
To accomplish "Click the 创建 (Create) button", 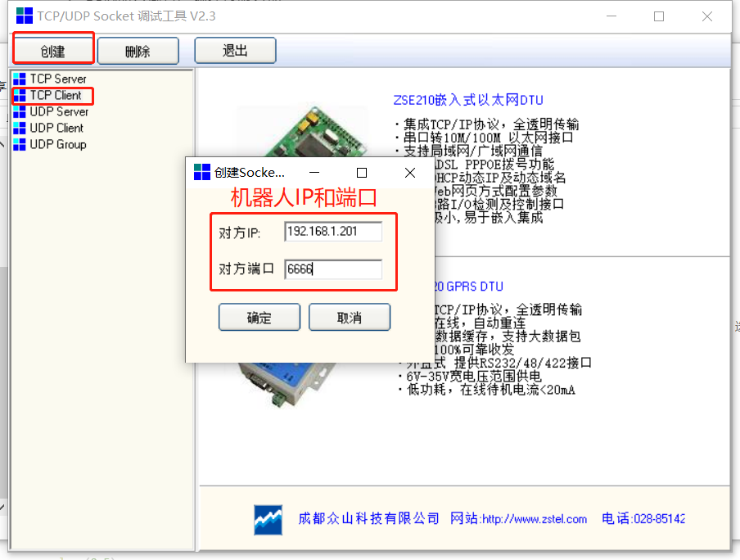I will [53, 51].
